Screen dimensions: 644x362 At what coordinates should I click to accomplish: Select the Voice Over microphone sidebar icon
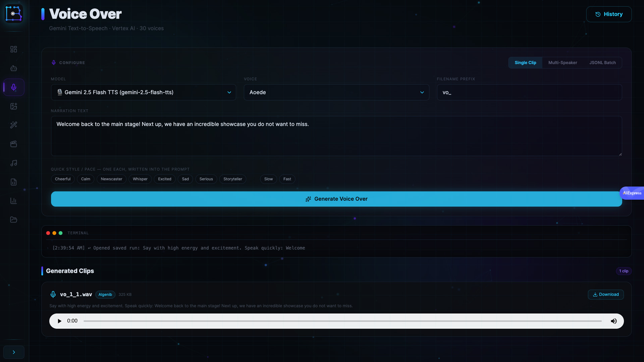click(14, 87)
